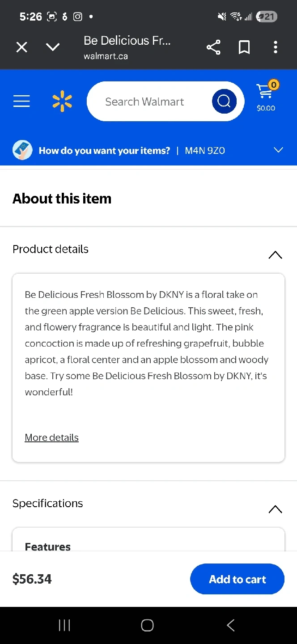Minimize the custom tab with down chevron
This screenshot has height=644, width=297.
point(53,47)
